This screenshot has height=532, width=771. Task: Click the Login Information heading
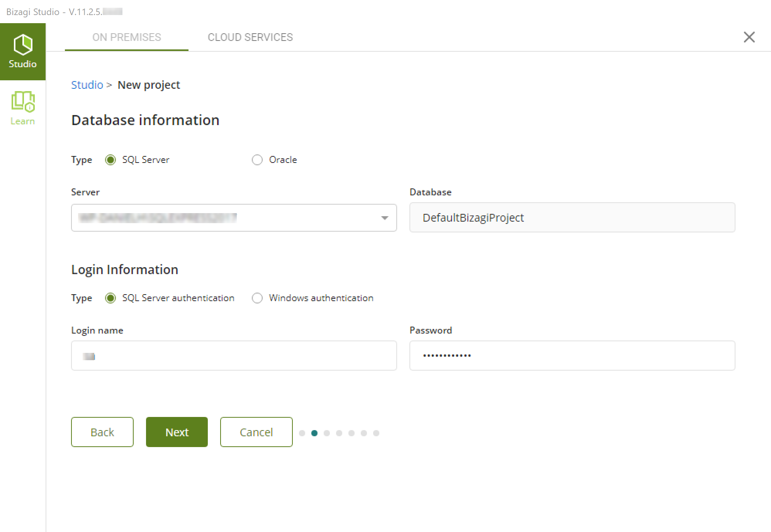(x=125, y=269)
